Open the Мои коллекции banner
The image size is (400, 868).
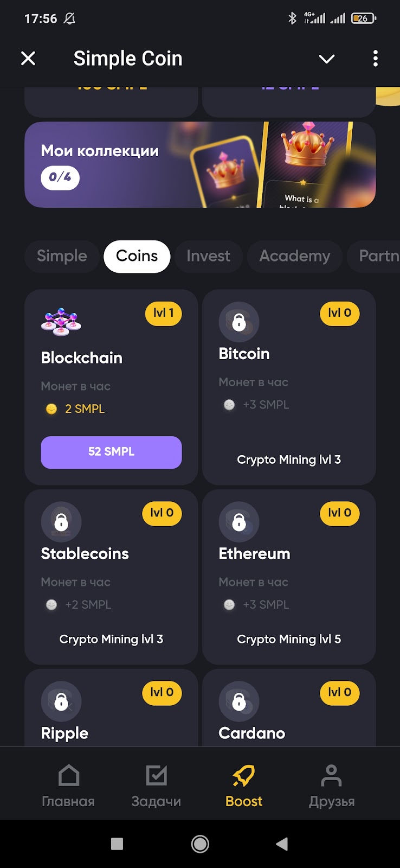[199, 164]
